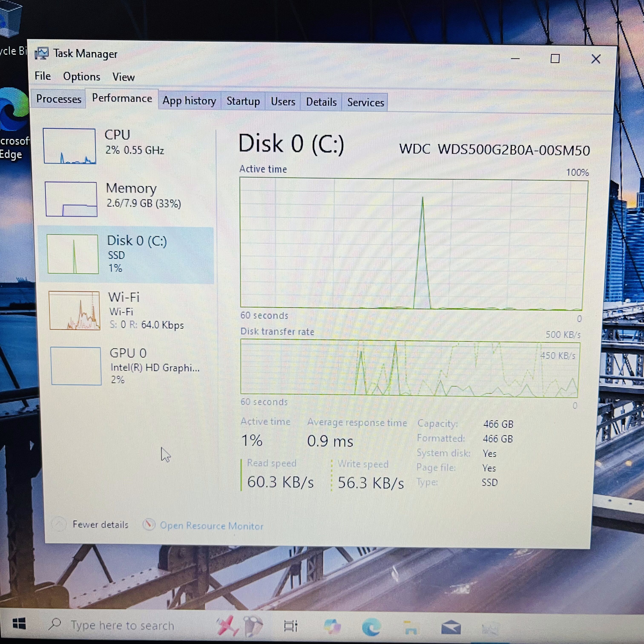The width and height of the screenshot is (644, 644).
Task: Open Resource Monitor link
Action: click(211, 526)
